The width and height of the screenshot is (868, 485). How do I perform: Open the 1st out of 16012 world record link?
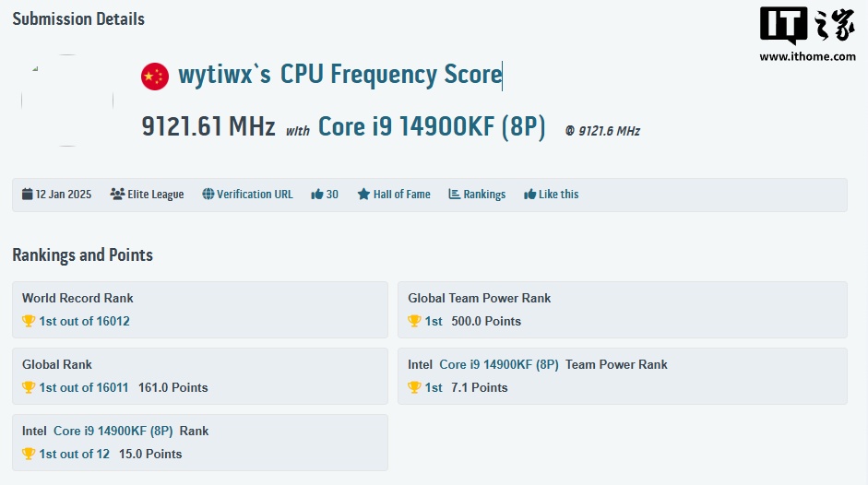(x=84, y=321)
